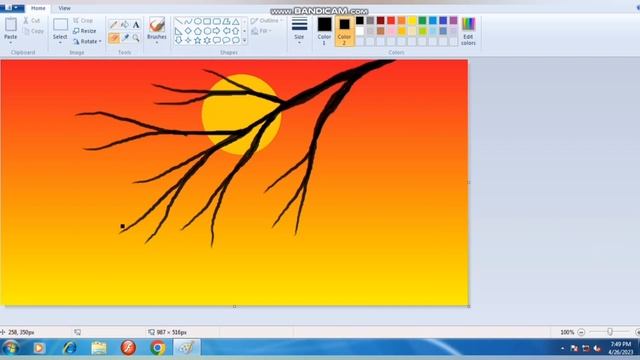Select the Text tool
Screen dimensions: 640x360
tap(136, 25)
